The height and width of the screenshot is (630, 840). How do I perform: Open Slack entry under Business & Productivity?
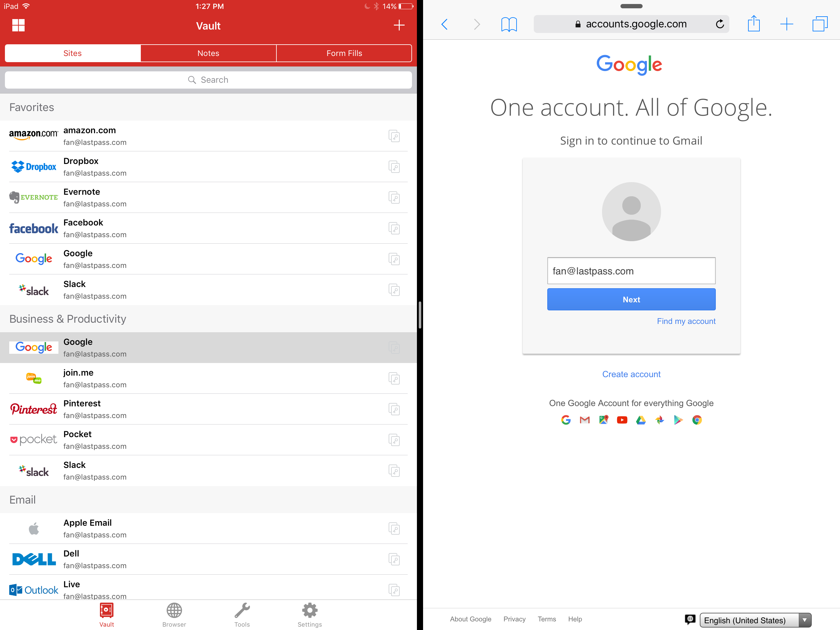[208, 470]
